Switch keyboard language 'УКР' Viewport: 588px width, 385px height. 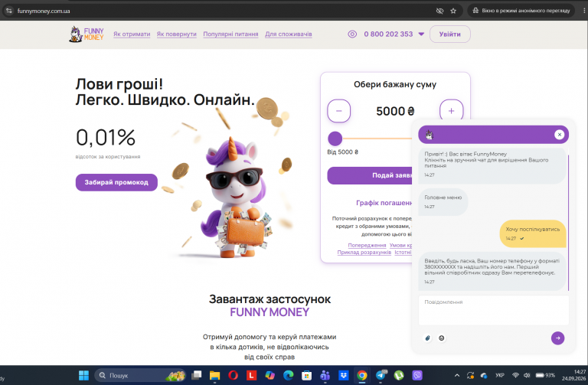point(499,375)
